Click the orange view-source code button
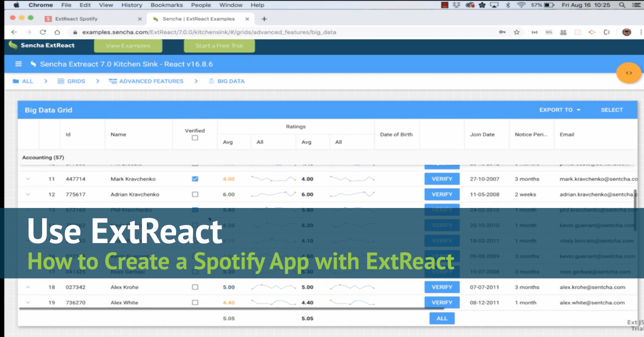Image resolution: width=644 pixels, height=337 pixels. pyautogui.click(x=629, y=73)
